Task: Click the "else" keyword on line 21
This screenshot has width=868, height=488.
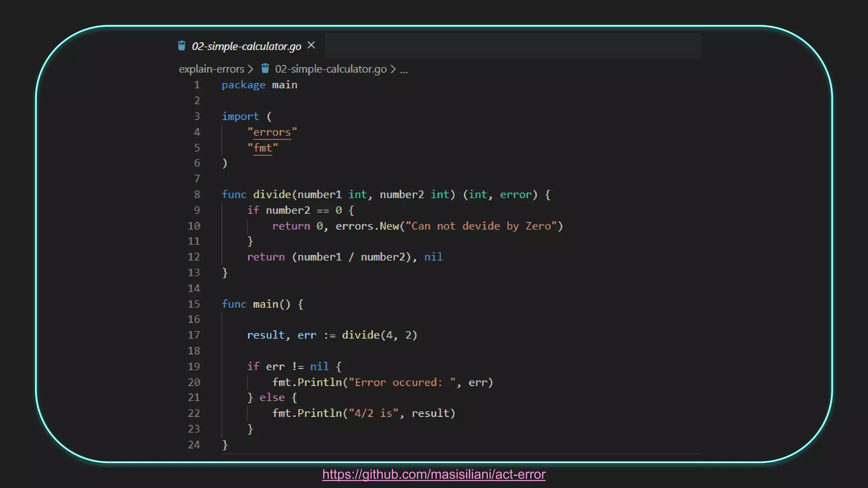Action: click(272, 398)
